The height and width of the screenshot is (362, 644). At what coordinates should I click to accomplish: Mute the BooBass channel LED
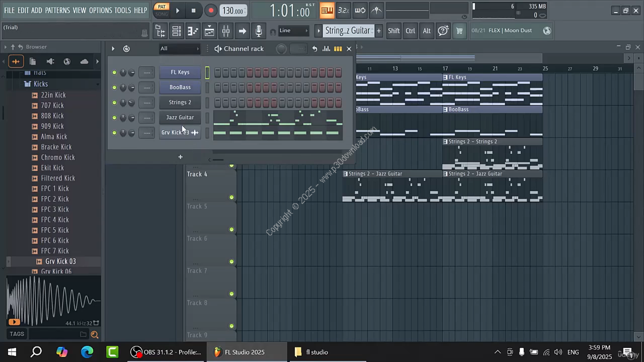(x=114, y=87)
